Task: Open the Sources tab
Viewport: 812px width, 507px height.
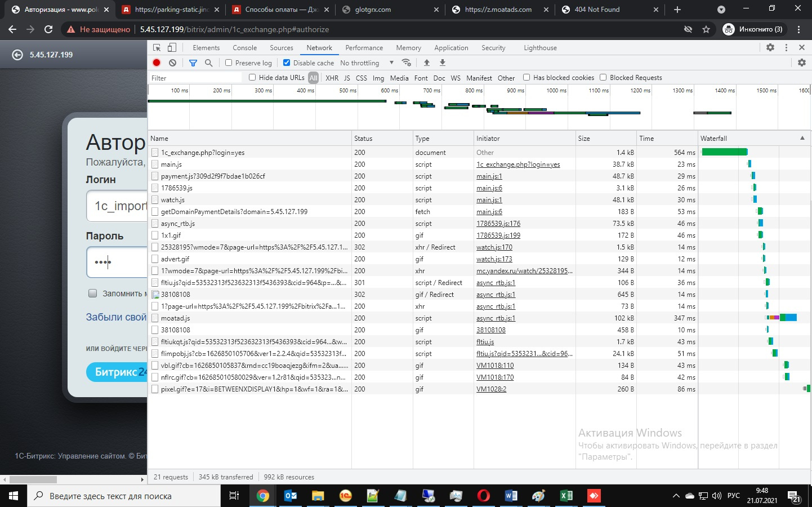Action: point(281,48)
